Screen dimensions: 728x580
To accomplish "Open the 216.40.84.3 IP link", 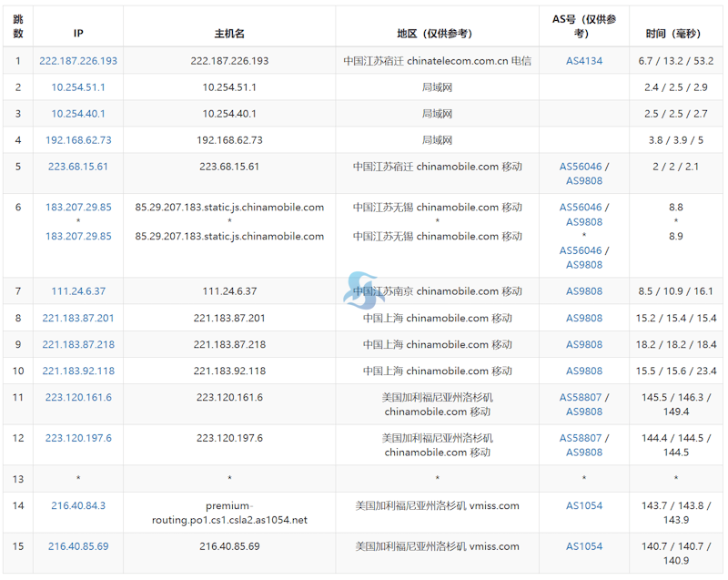I will (x=78, y=505).
